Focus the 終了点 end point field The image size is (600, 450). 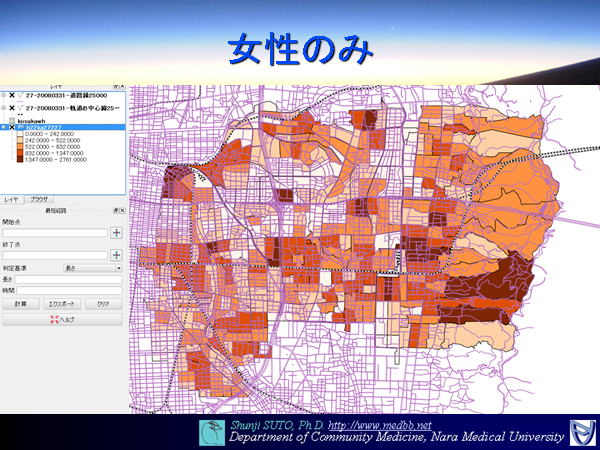pos(55,255)
